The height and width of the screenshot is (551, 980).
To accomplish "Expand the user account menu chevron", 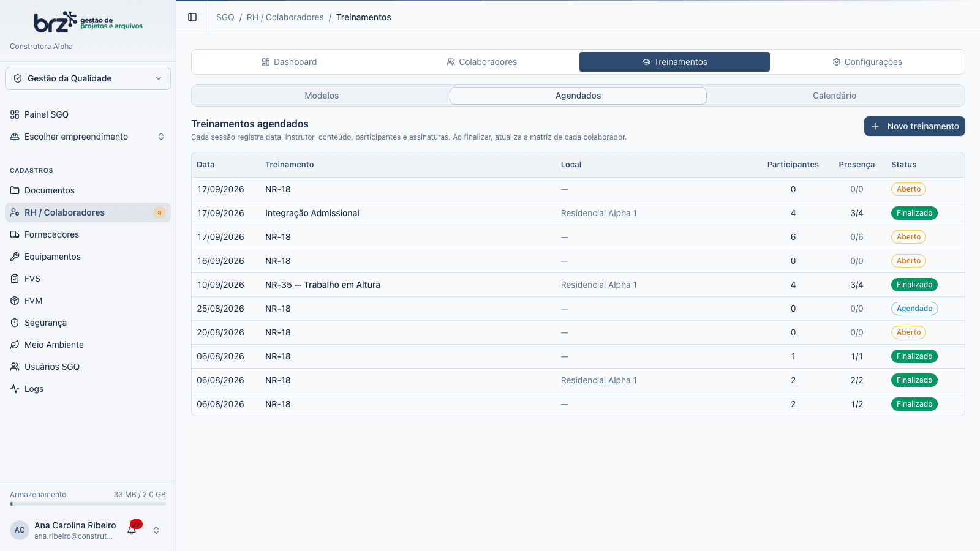I will pos(156,530).
